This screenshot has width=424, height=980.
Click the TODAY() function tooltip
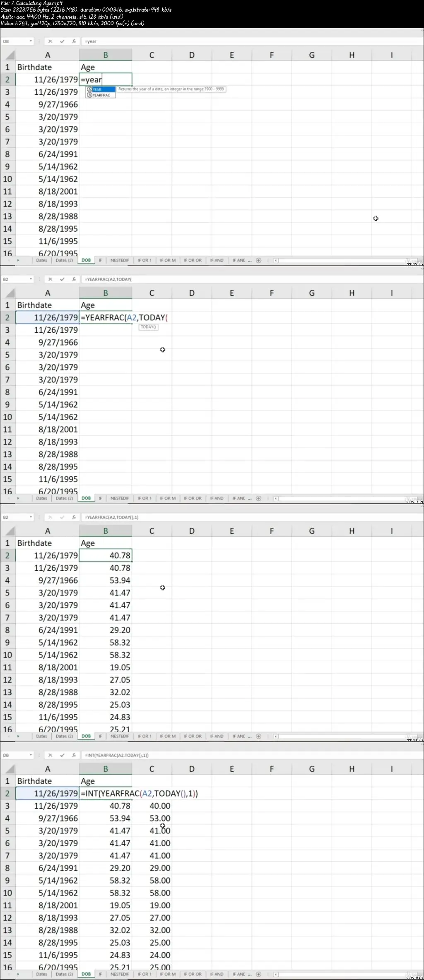click(148, 327)
